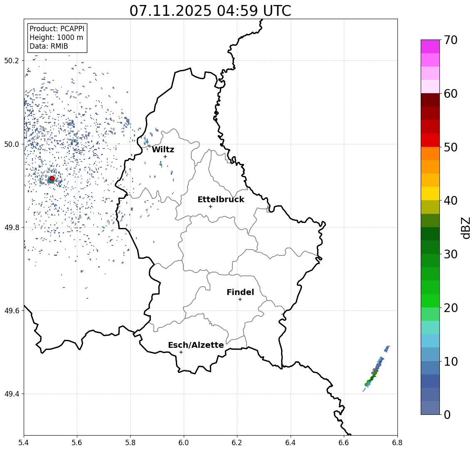Click the 10 label on the colorbar
This screenshot has width=476, height=451.
(450, 362)
